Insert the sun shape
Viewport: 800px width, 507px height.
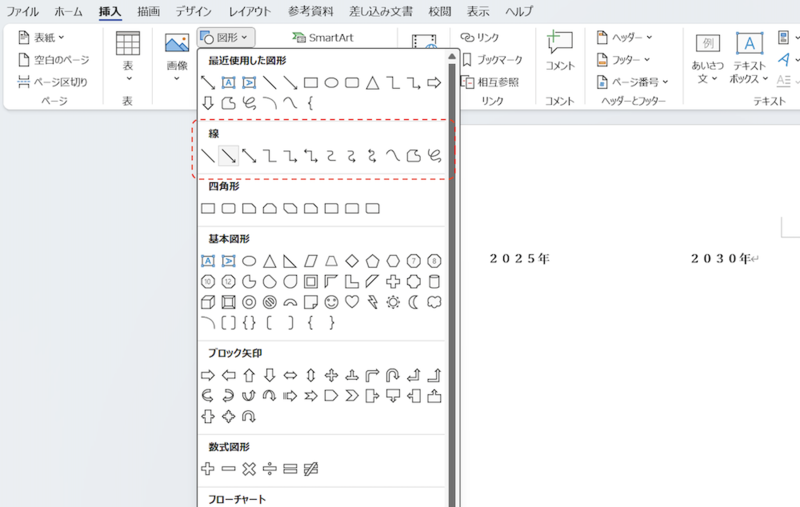(393, 302)
